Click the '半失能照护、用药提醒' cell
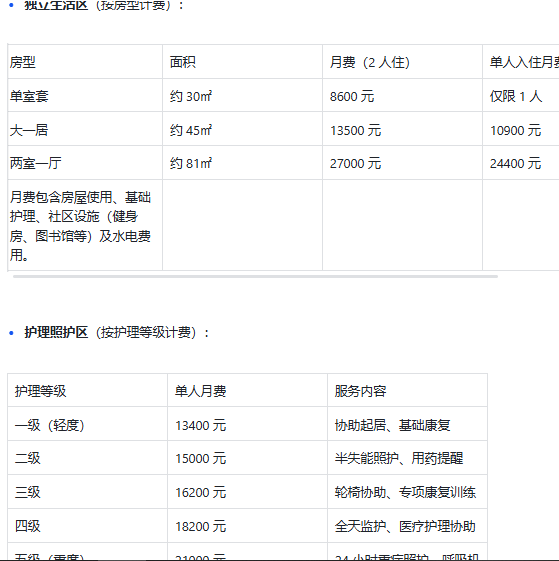 point(407,458)
